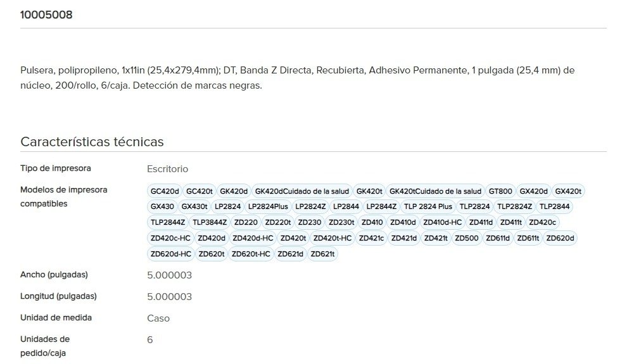Open the ZD411t printer tag
627x364 pixels.
(x=510, y=222)
